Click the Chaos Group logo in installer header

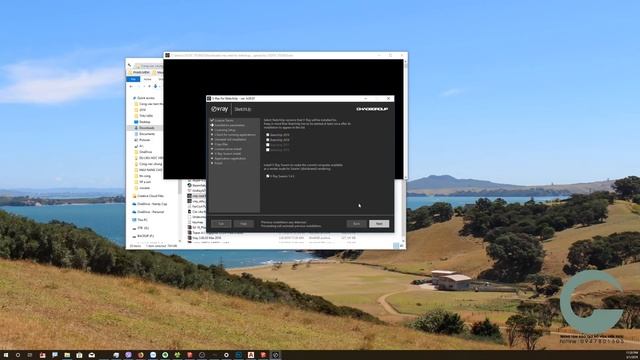pyautogui.click(x=372, y=109)
